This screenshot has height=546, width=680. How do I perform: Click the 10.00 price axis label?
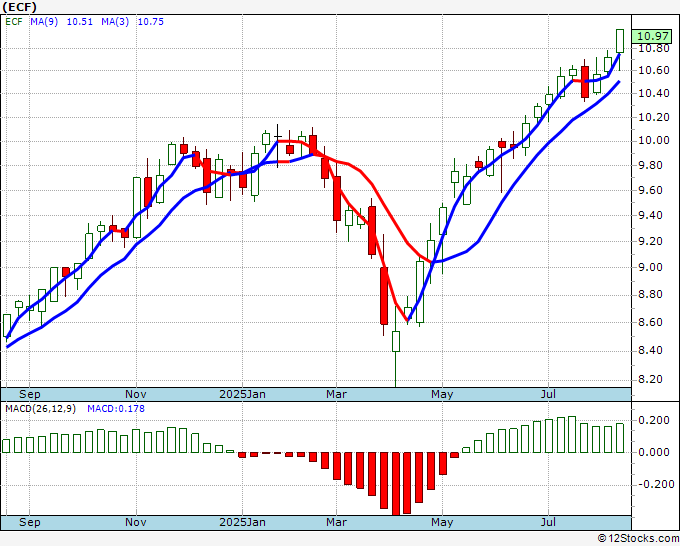pos(654,141)
